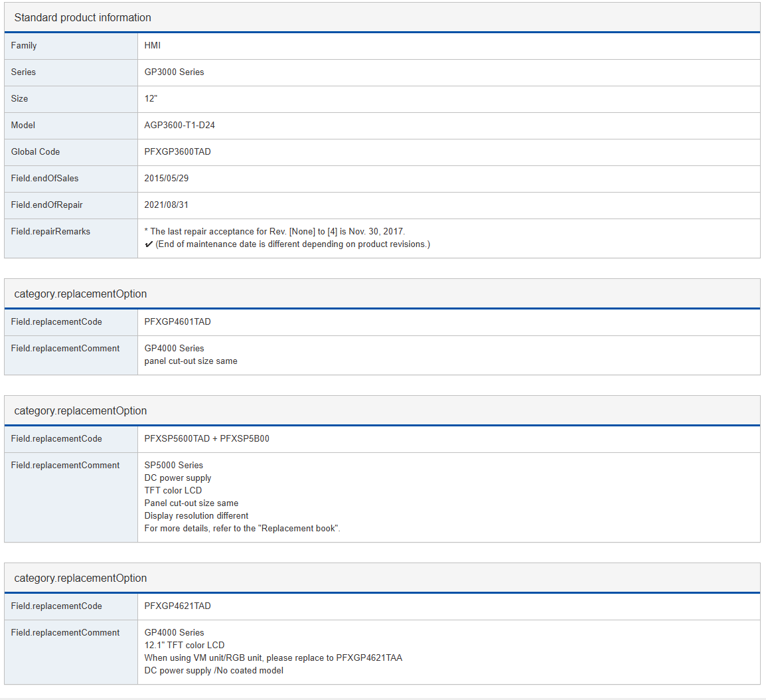Click the "DC power supply /No coated model" line
The width and height of the screenshot is (766, 700).
click(x=214, y=670)
